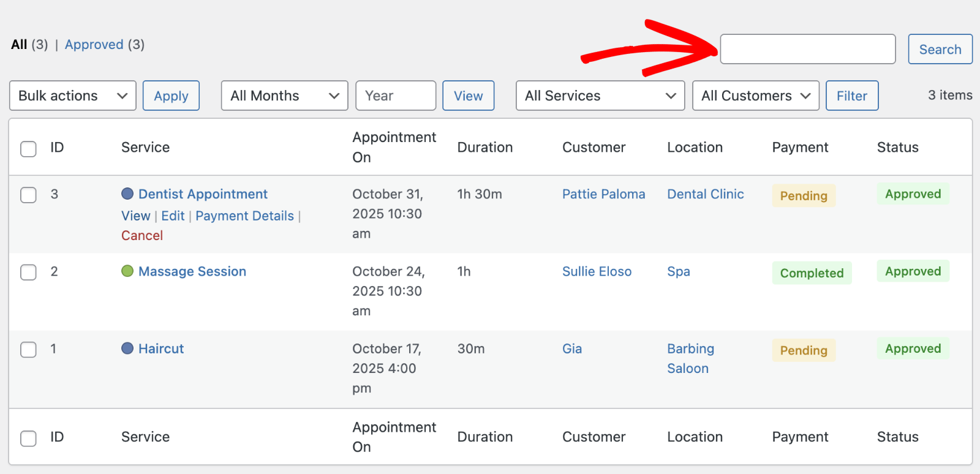This screenshot has height=474, width=980.
Task: Click the top Service column header
Action: point(145,147)
